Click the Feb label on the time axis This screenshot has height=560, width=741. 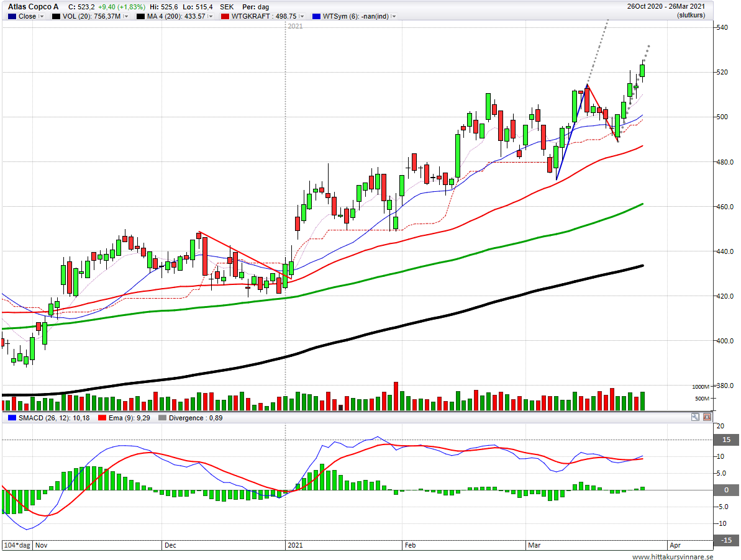(x=410, y=545)
